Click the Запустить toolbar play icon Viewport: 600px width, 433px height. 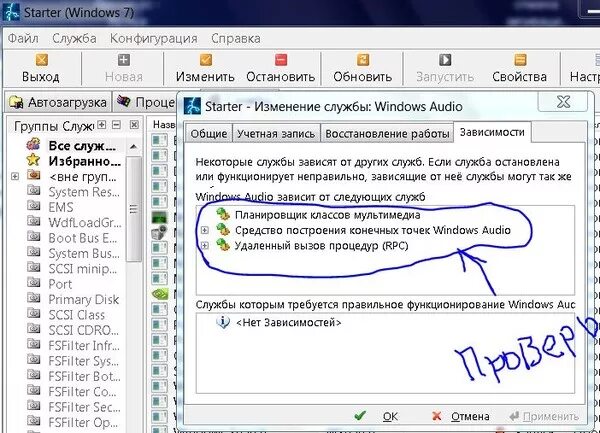coord(445,60)
